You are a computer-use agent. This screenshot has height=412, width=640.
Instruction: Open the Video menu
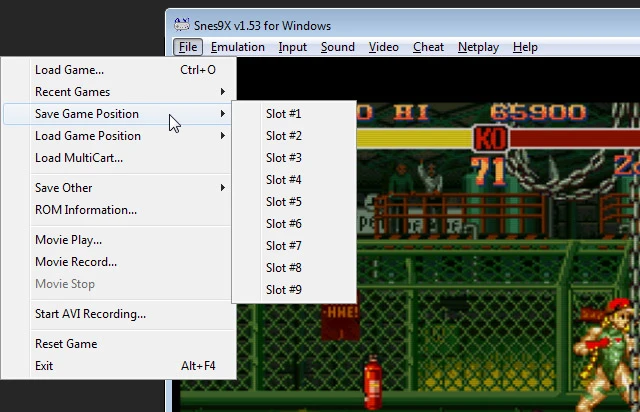[x=384, y=47]
